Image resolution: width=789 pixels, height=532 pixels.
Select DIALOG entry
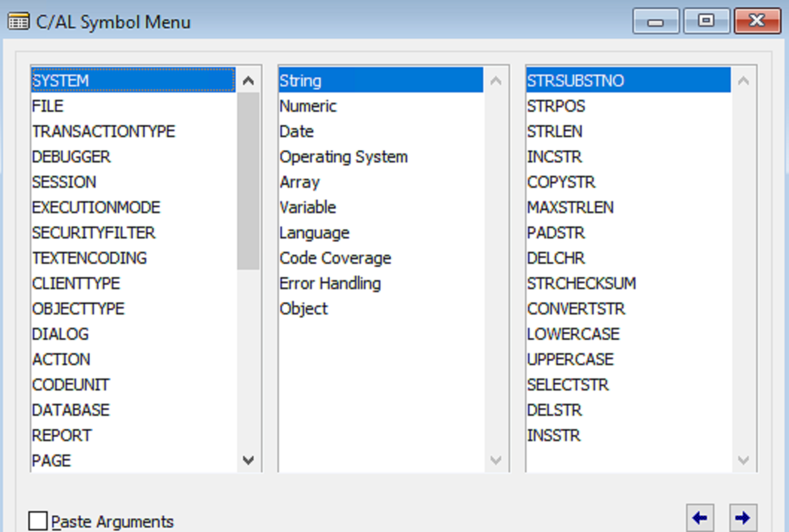[133, 334]
